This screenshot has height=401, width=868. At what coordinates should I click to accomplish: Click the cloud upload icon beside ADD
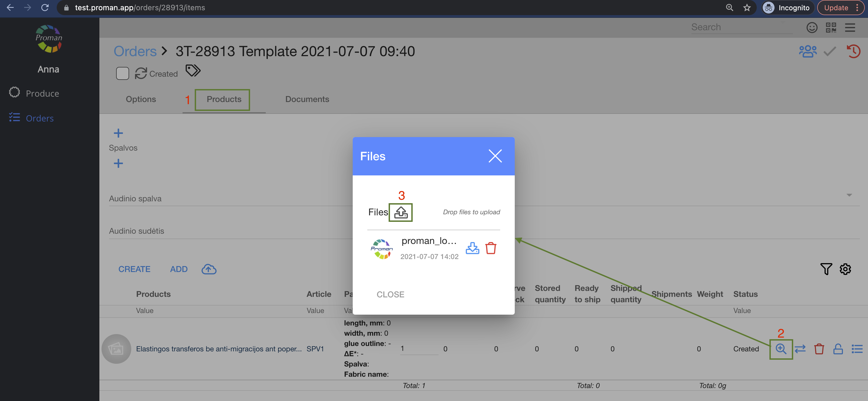pos(209,269)
